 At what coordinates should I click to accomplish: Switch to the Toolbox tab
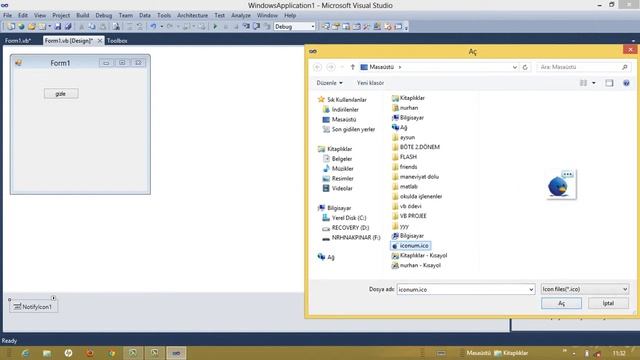(117, 40)
